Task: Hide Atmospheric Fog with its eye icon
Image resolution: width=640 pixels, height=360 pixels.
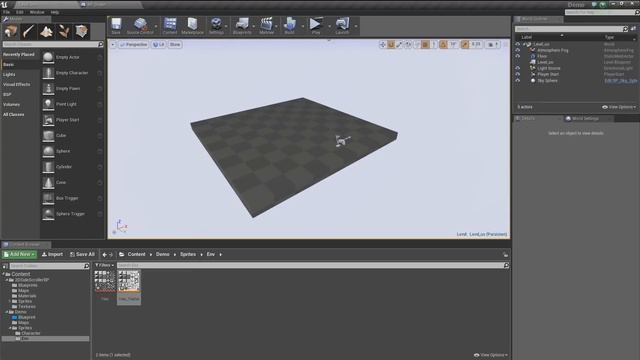Action: tap(518, 50)
